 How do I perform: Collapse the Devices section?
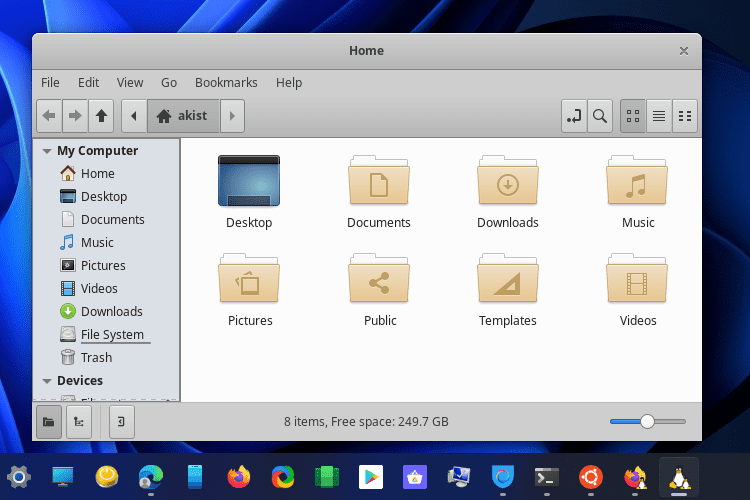coord(46,381)
